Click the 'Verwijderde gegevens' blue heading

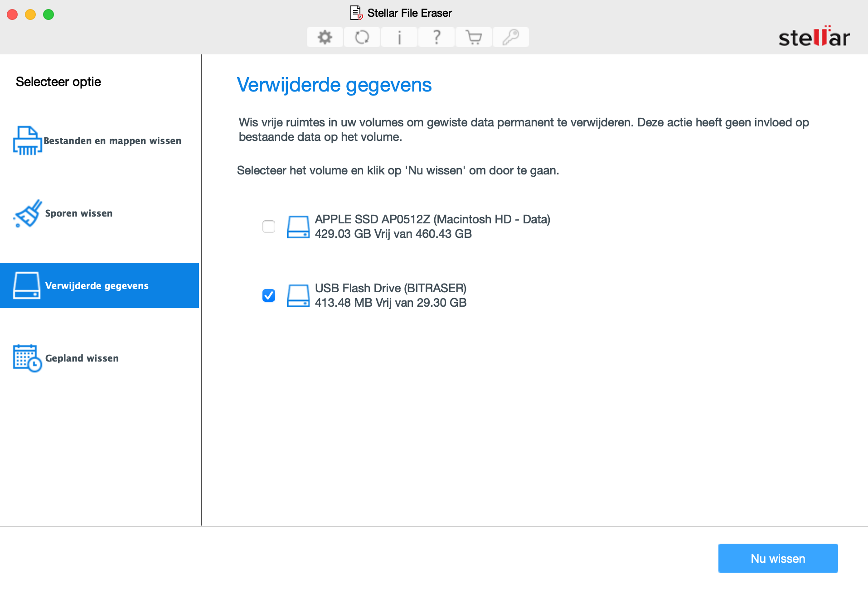tap(334, 85)
